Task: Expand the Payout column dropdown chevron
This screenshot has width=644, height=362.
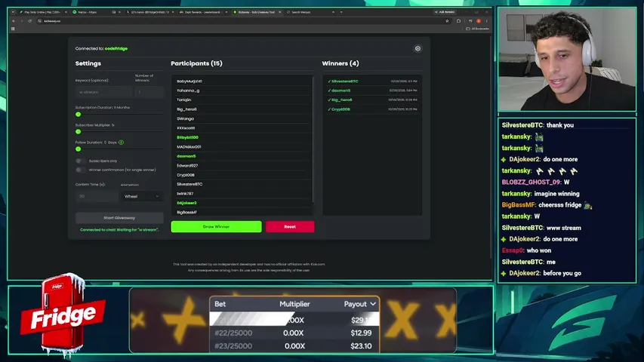Action: click(373, 304)
